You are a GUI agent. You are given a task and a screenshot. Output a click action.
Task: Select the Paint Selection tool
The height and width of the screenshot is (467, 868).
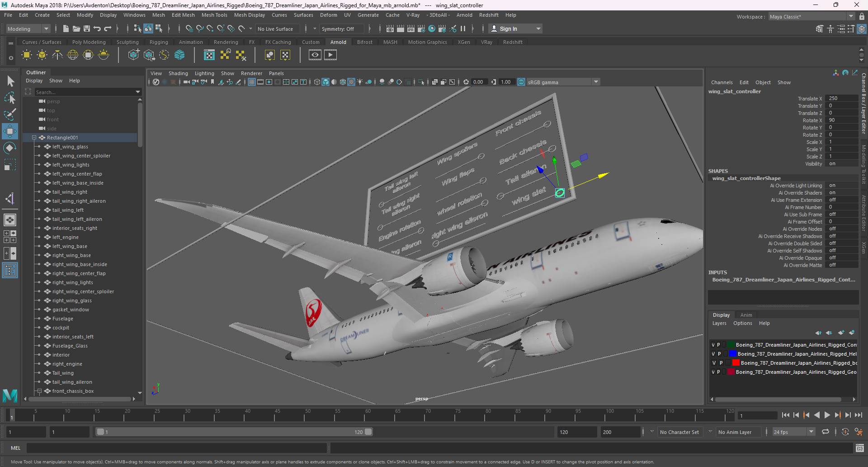10,114
